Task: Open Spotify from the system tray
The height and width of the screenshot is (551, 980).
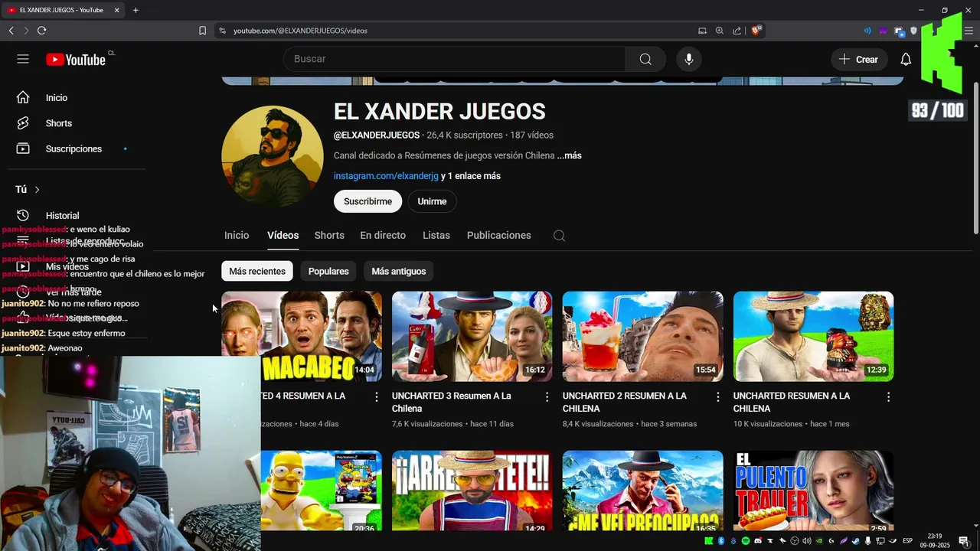Action: (x=746, y=541)
